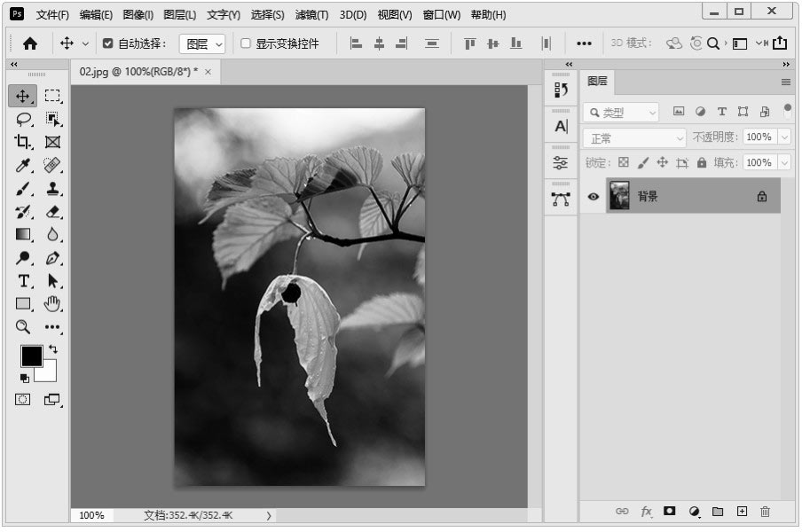Screen dimensions: 802x532
Task: Click the Home button in options bar
Action: coord(30,43)
